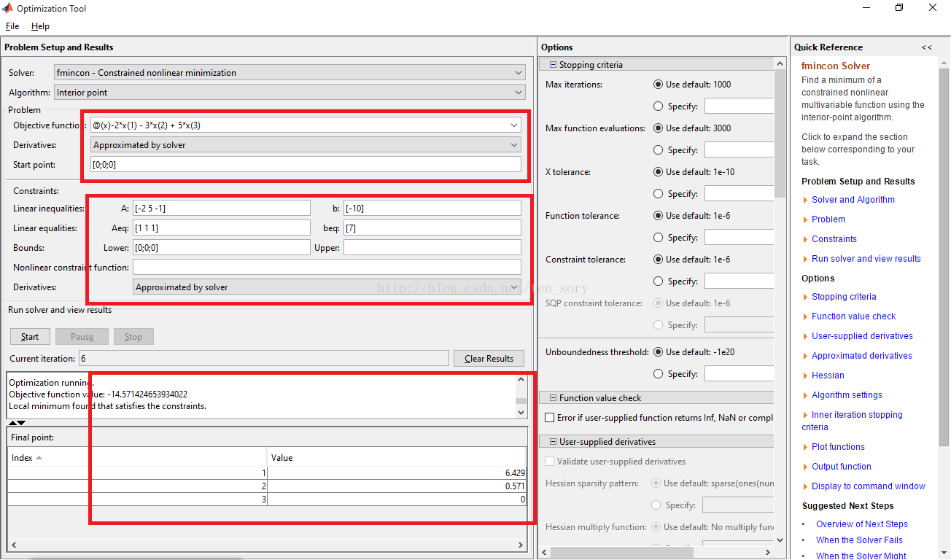
Task: Click the Pause button
Action: point(82,337)
